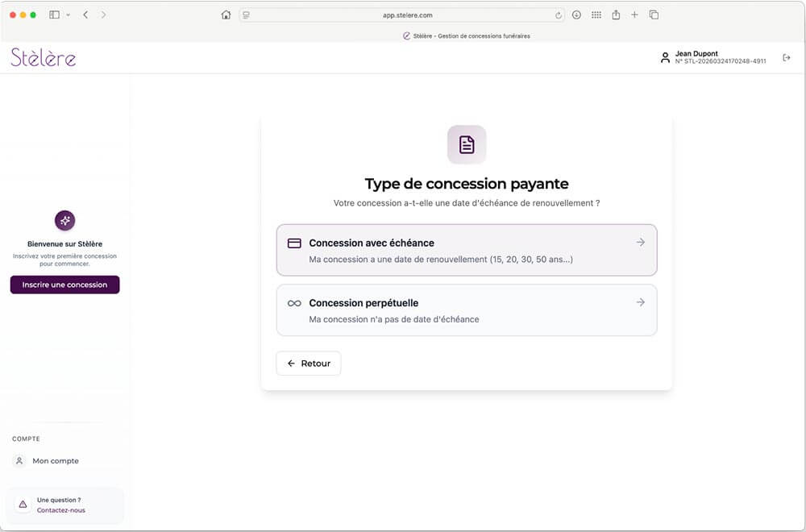Viewport: 806px width, 532px height.
Task: Click the Safari home icon
Action: pos(226,15)
